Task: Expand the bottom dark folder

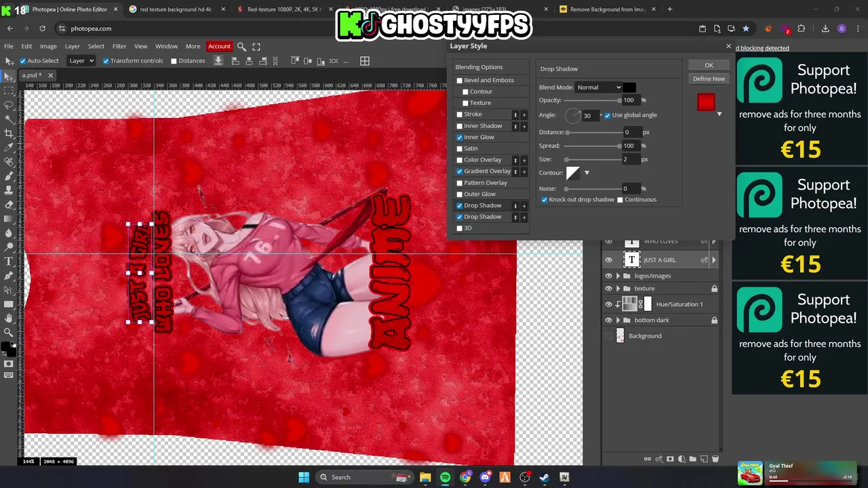Action: point(618,320)
